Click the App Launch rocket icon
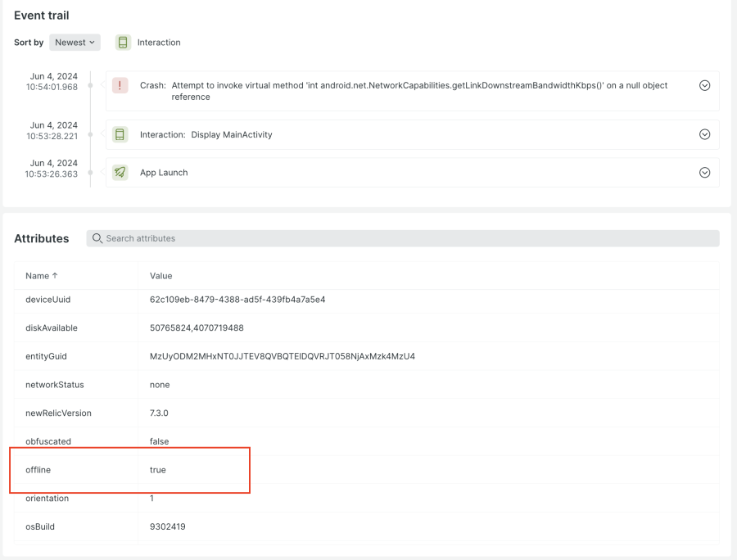 pyautogui.click(x=120, y=173)
